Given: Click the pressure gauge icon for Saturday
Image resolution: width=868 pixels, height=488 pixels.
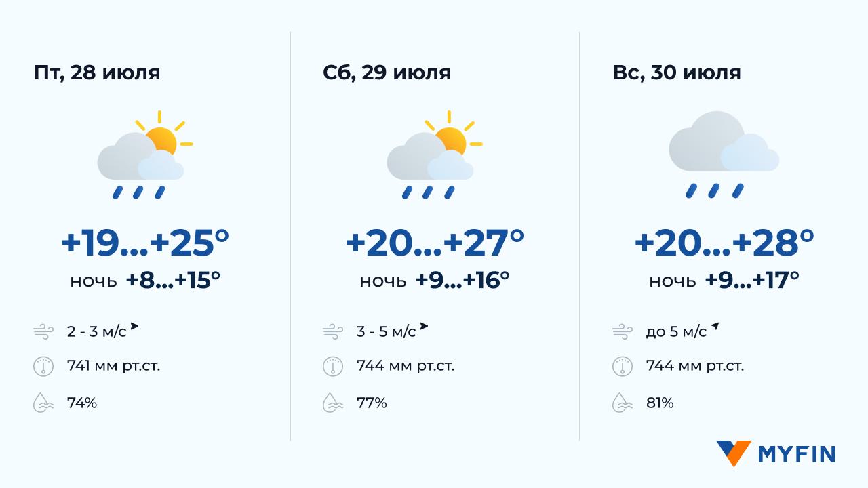Looking at the screenshot, I should 332,367.
